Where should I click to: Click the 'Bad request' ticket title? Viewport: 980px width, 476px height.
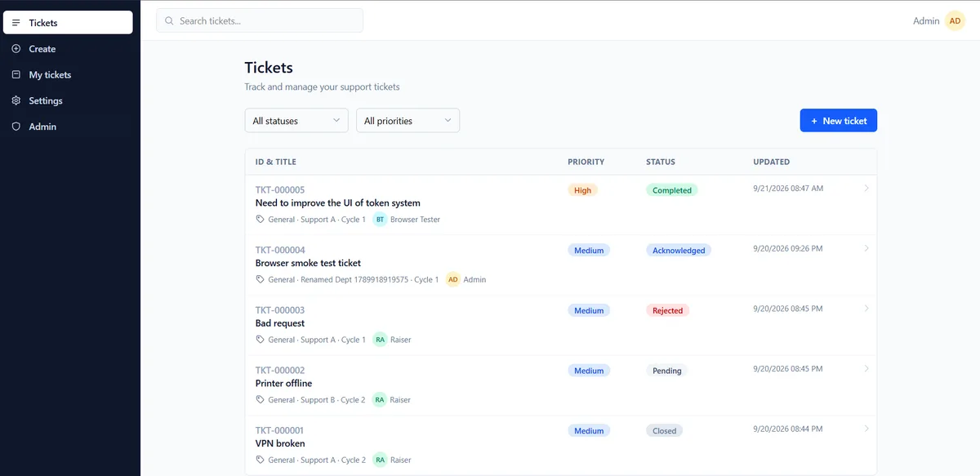click(280, 323)
